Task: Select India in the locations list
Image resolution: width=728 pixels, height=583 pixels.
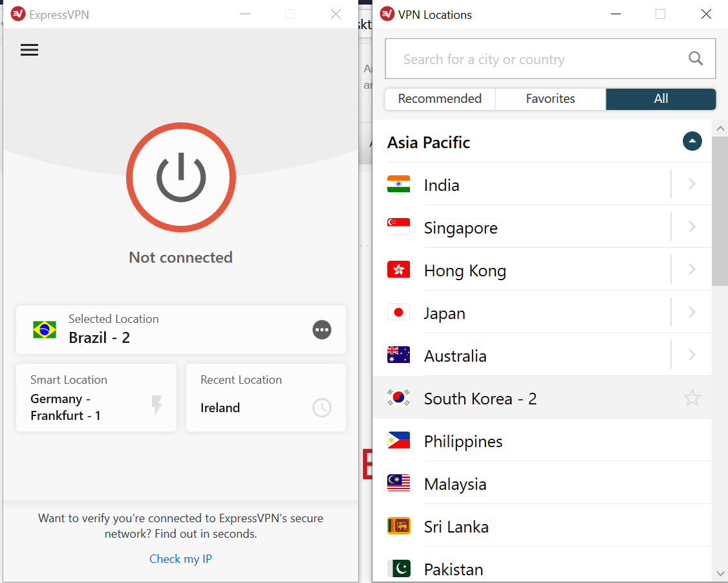Action: pyautogui.click(x=542, y=184)
